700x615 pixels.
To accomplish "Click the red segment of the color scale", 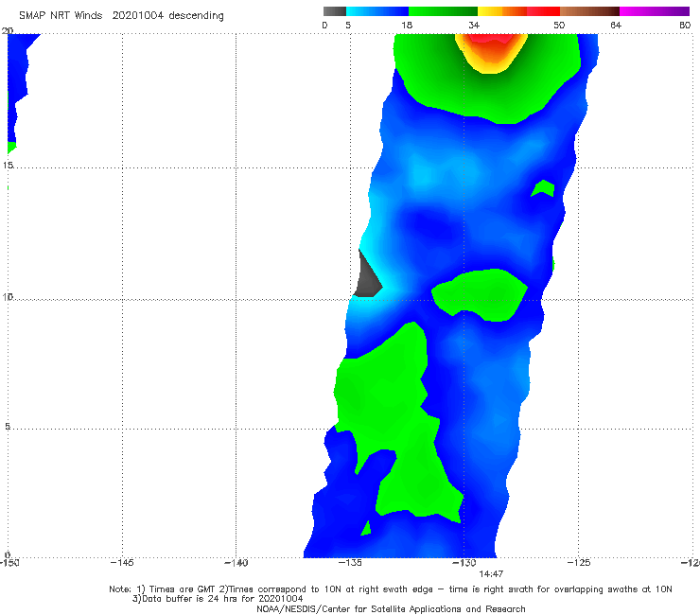I will (543, 11).
